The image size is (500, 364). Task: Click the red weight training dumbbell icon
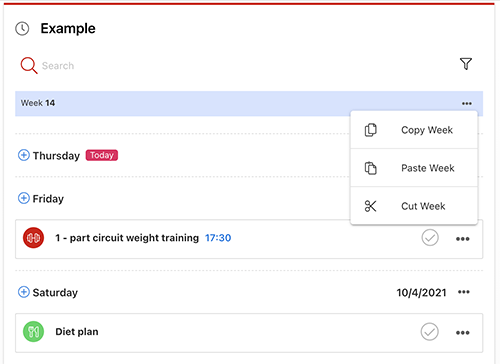(33, 238)
